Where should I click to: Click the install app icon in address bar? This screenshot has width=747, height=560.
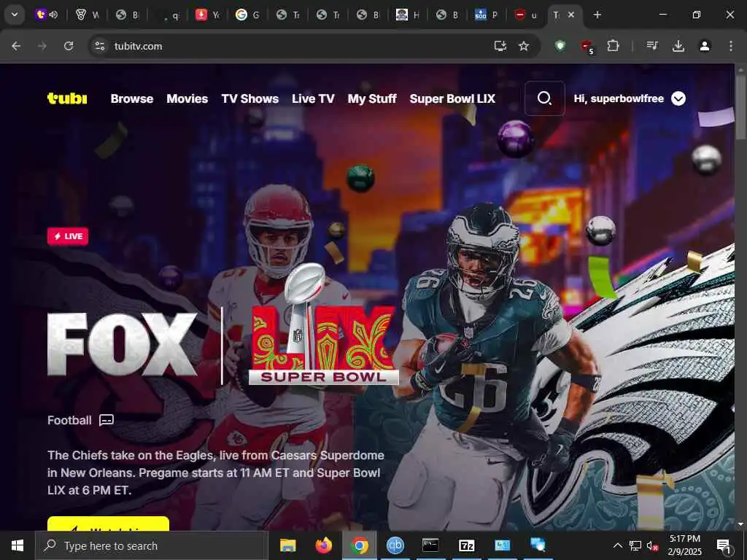(500, 46)
